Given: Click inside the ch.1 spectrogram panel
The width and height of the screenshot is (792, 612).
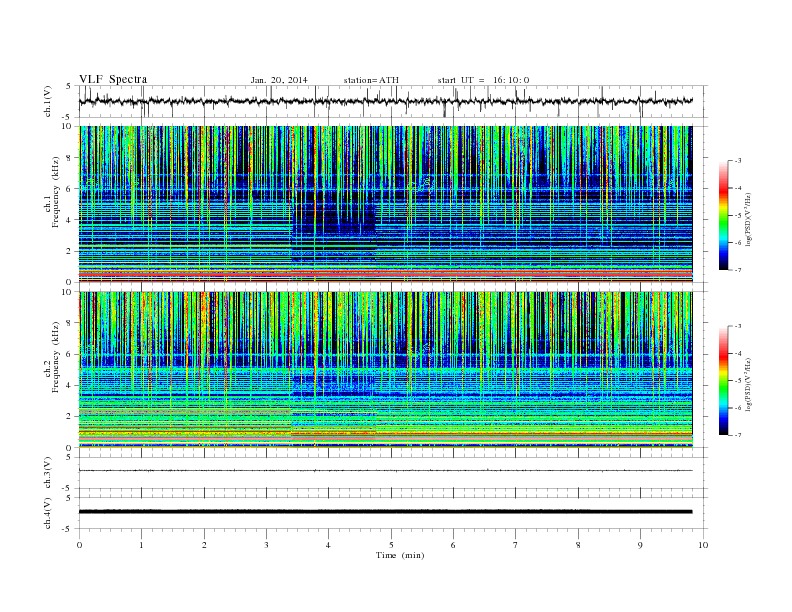Looking at the screenshot, I should coord(385,204).
